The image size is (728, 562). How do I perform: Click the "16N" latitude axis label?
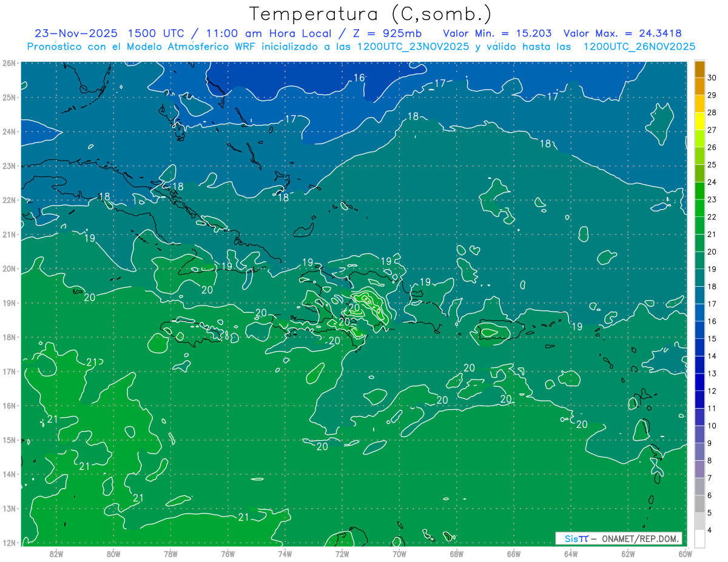click(x=9, y=406)
